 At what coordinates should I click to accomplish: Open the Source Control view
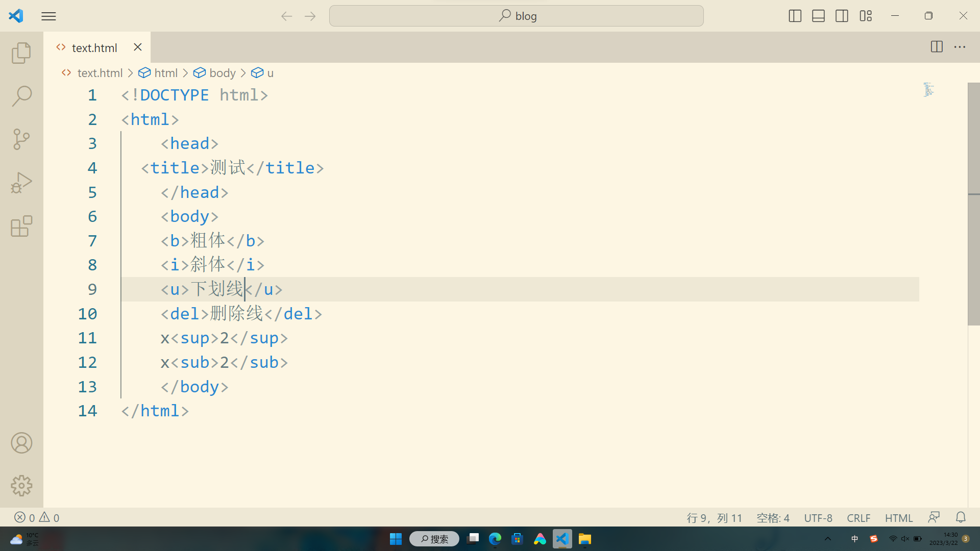click(21, 139)
